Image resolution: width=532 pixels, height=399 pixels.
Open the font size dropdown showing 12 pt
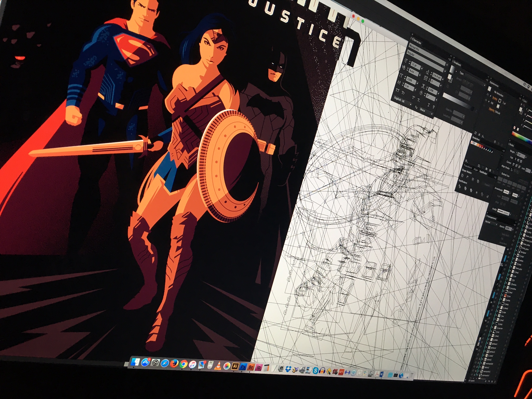(422, 68)
